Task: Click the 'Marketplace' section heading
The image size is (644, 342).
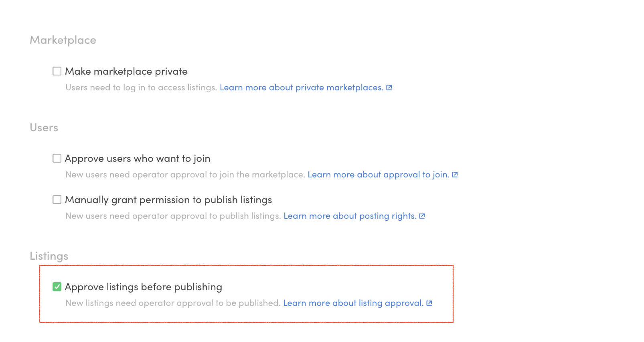Action: 63,40
